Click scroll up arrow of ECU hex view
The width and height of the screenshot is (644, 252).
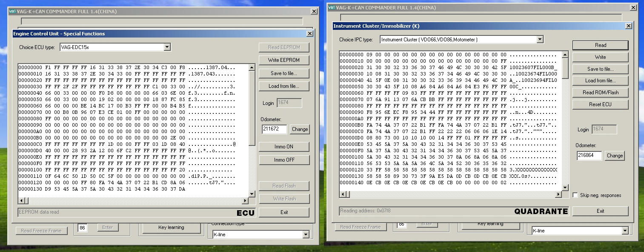coord(252,67)
